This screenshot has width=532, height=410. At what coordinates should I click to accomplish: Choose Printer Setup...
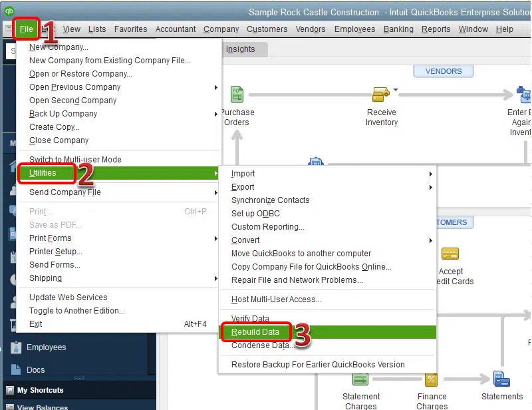point(118,252)
